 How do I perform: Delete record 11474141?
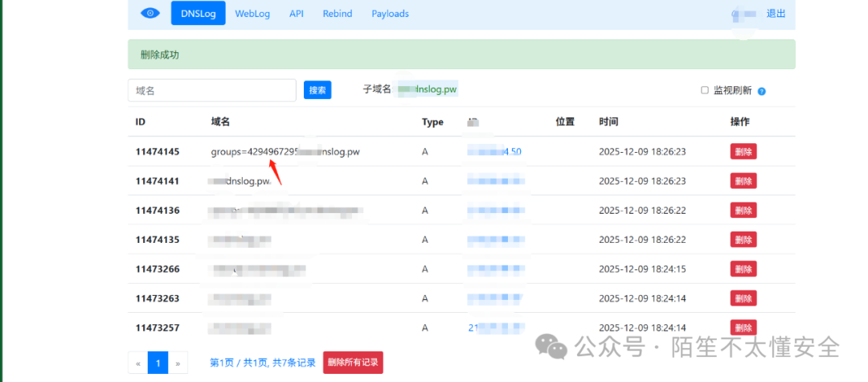click(x=743, y=181)
